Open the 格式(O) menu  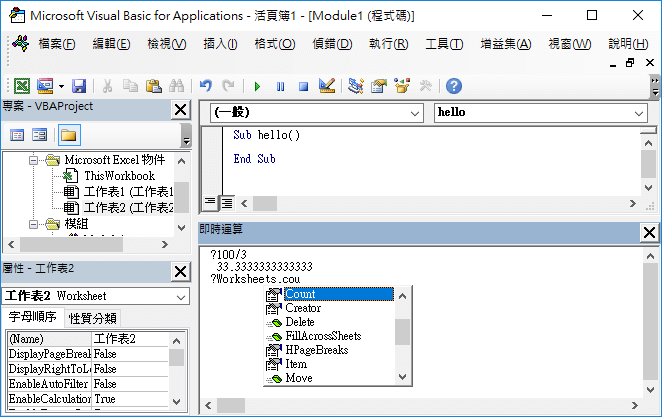pos(275,44)
